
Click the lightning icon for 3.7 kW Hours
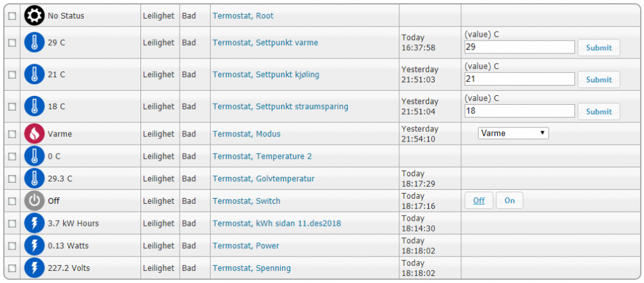click(x=35, y=223)
